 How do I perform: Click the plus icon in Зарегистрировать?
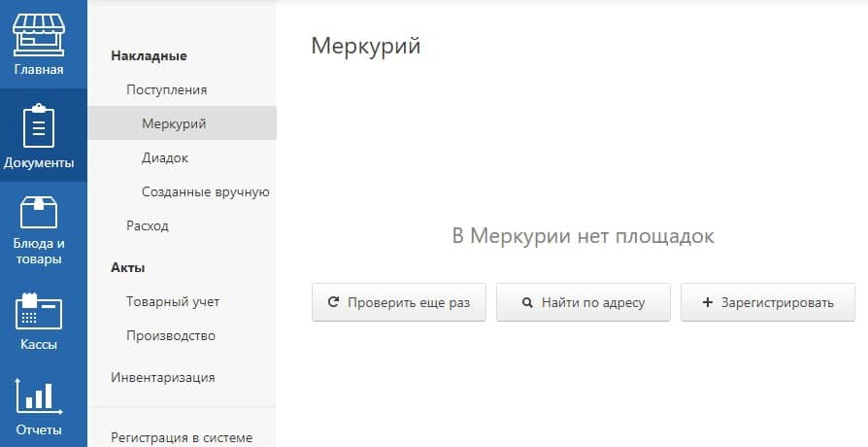point(707,302)
